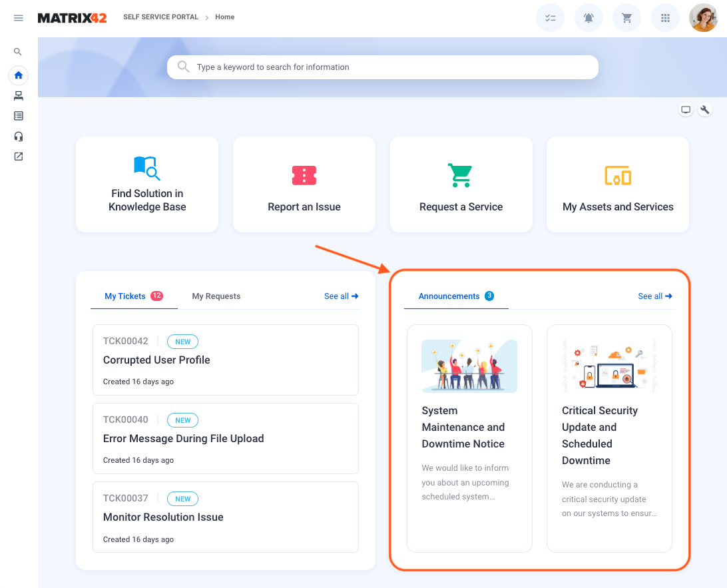
Task: Open the sidebar computer assets icon
Action: [18, 95]
